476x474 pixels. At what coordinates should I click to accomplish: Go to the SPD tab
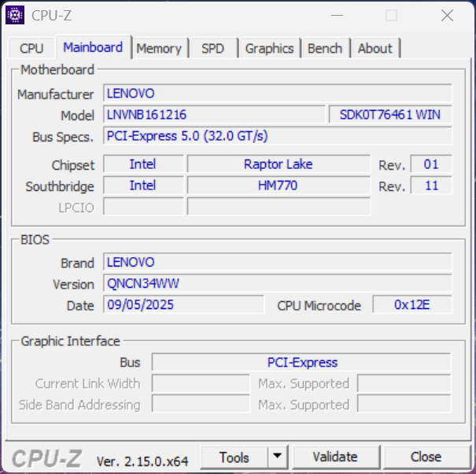212,48
